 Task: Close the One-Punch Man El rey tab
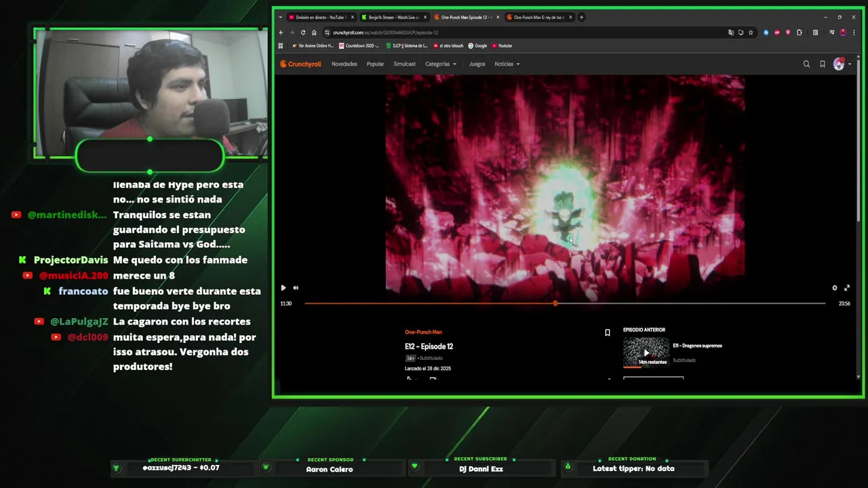tap(571, 17)
